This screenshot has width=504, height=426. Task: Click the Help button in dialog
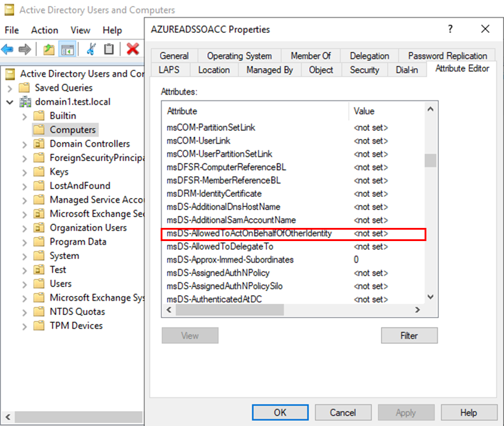point(469,412)
